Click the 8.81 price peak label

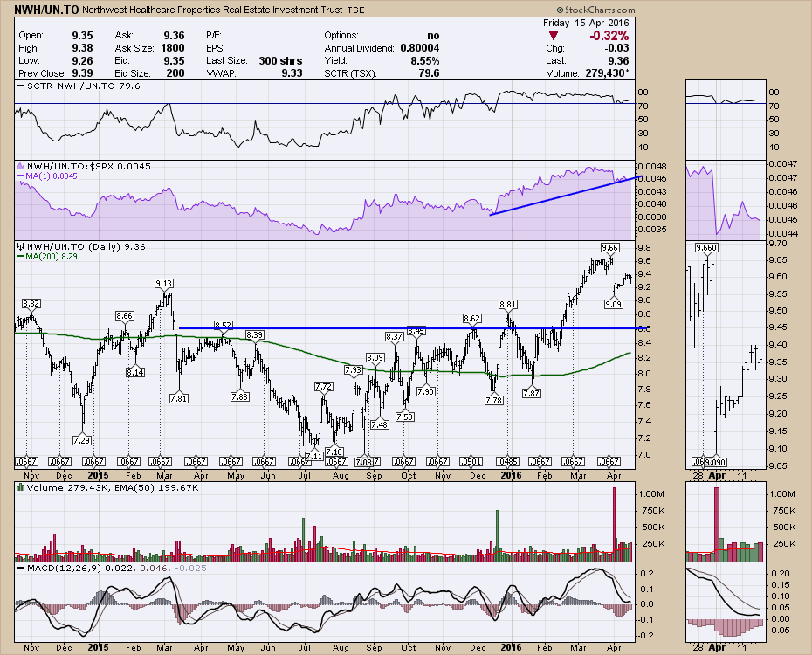(508, 305)
